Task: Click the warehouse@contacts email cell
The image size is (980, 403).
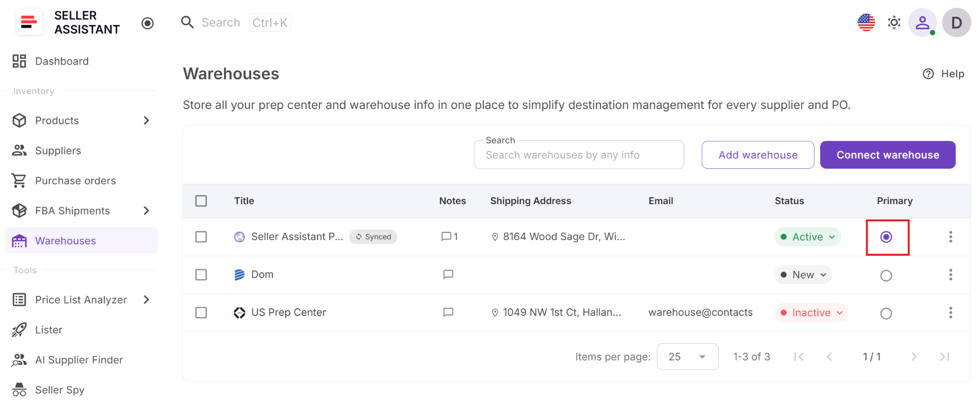Action: (701, 313)
